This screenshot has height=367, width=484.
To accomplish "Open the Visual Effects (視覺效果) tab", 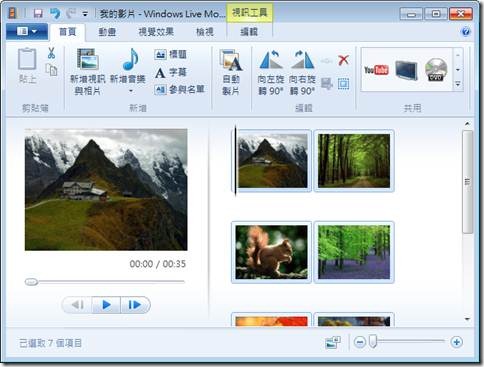I will point(156,32).
